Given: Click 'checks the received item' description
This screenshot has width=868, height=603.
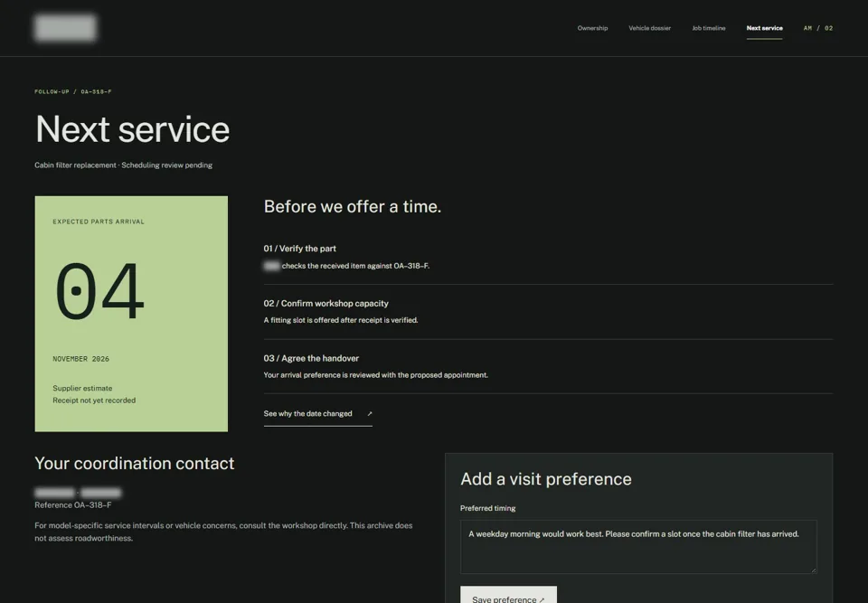Looking at the screenshot, I should 355,266.
